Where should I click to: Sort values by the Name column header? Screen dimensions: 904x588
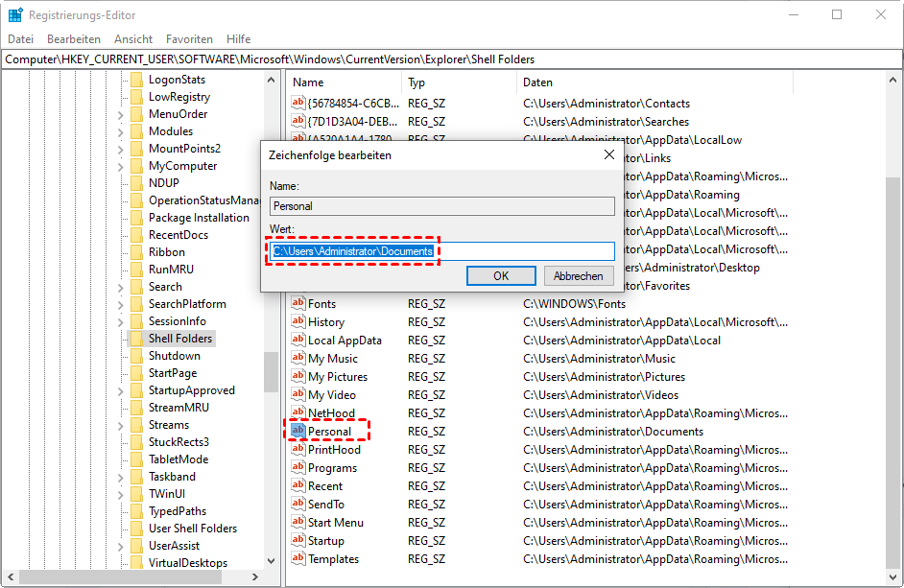click(344, 82)
